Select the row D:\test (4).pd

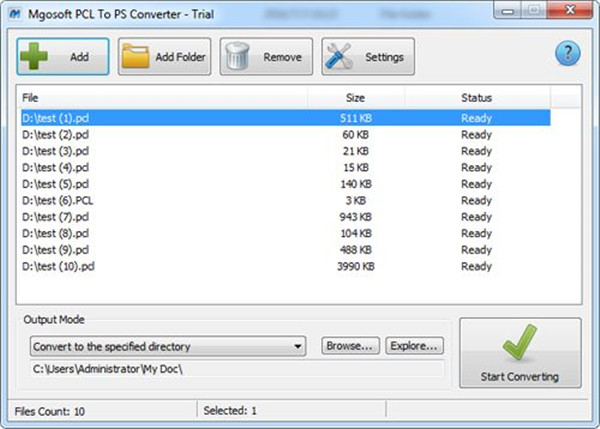coord(286,167)
